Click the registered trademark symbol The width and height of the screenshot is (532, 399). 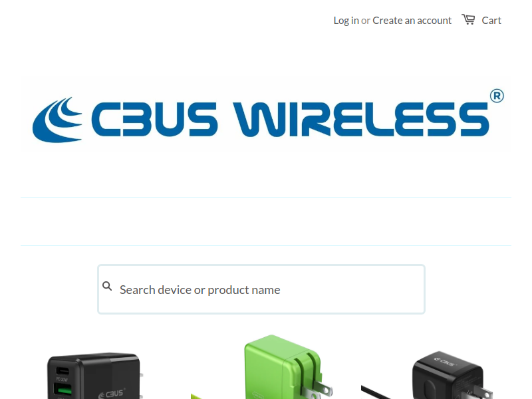pos(497,96)
